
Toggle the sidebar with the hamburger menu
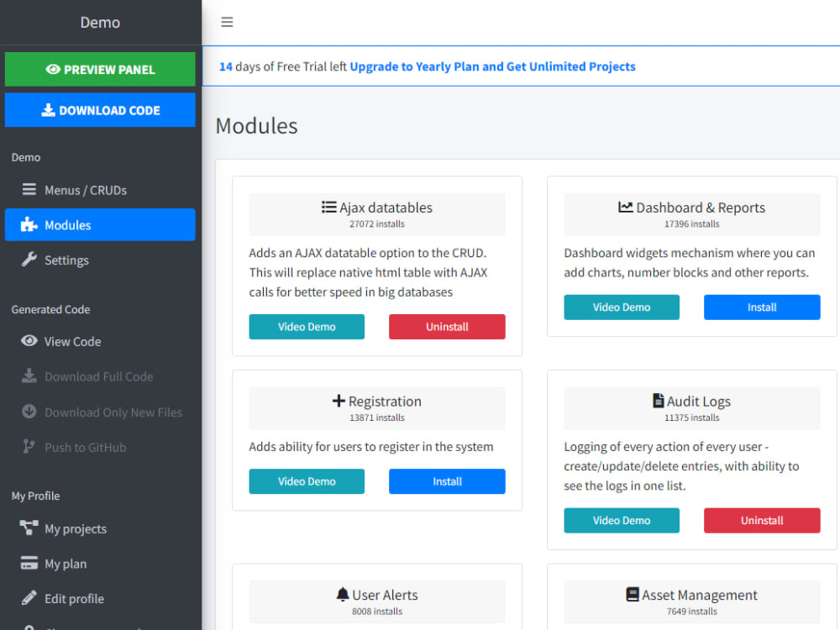(x=227, y=22)
